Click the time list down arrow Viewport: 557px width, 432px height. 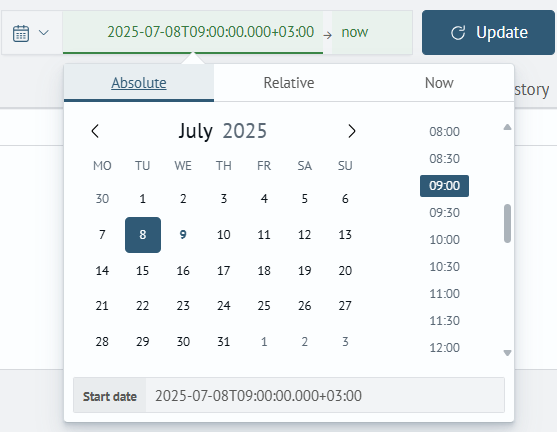pyautogui.click(x=507, y=353)
